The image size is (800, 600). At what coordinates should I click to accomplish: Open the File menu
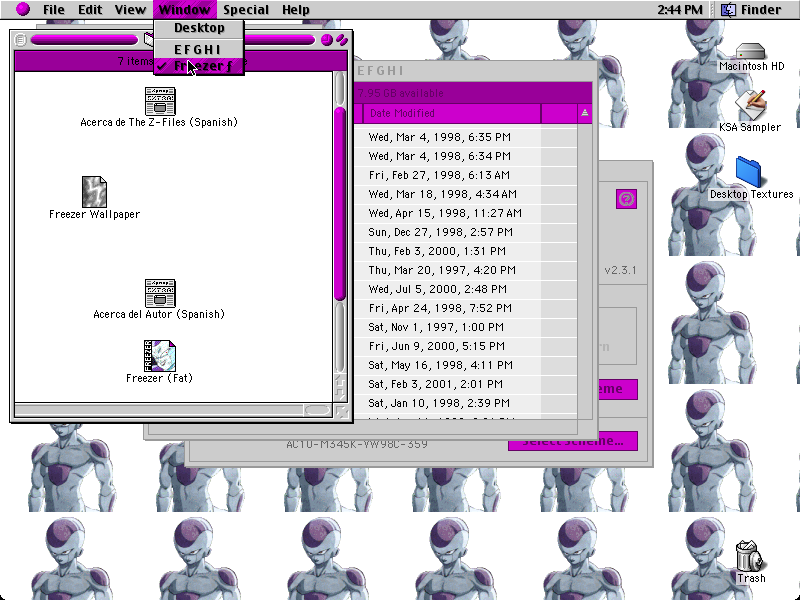[54, 10]
